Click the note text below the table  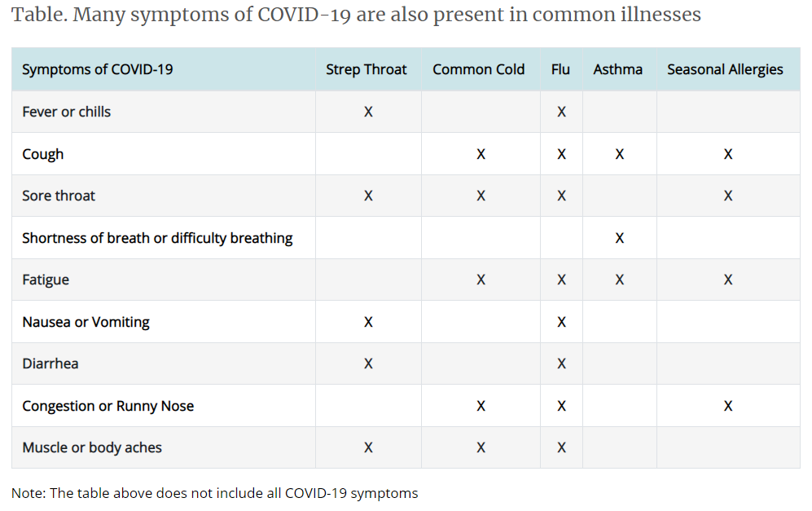[215, 493]
